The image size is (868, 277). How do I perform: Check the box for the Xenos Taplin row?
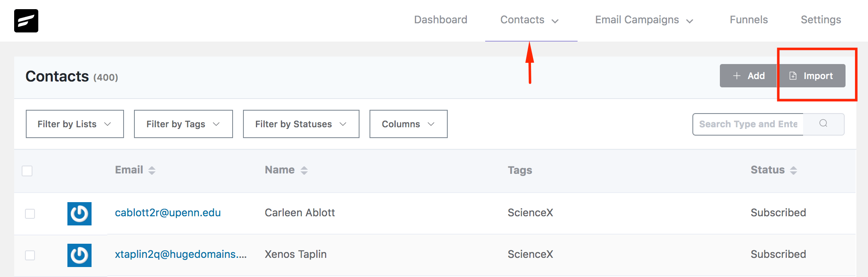[30, 255]
